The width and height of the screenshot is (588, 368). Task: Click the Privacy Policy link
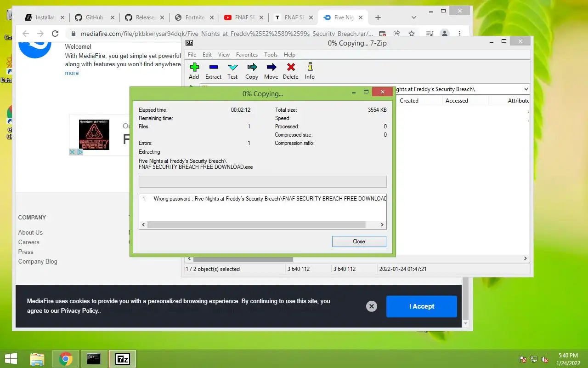tap(79, 311)
